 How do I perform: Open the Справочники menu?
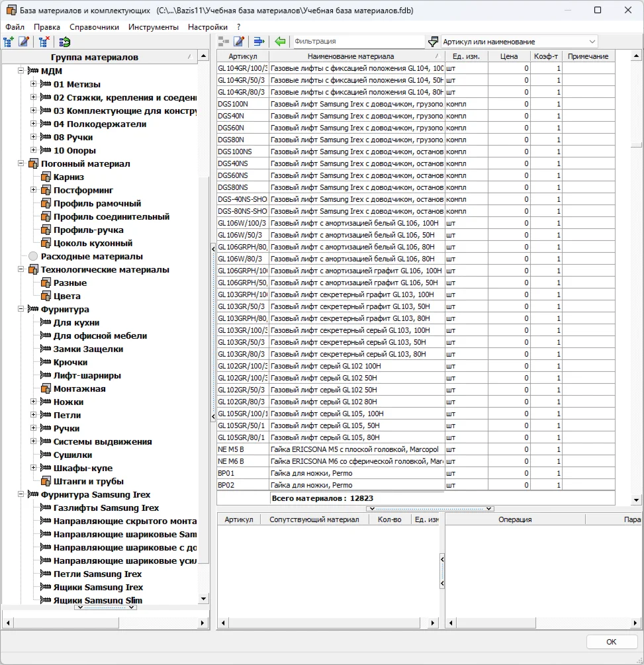[x=94, y=27]
